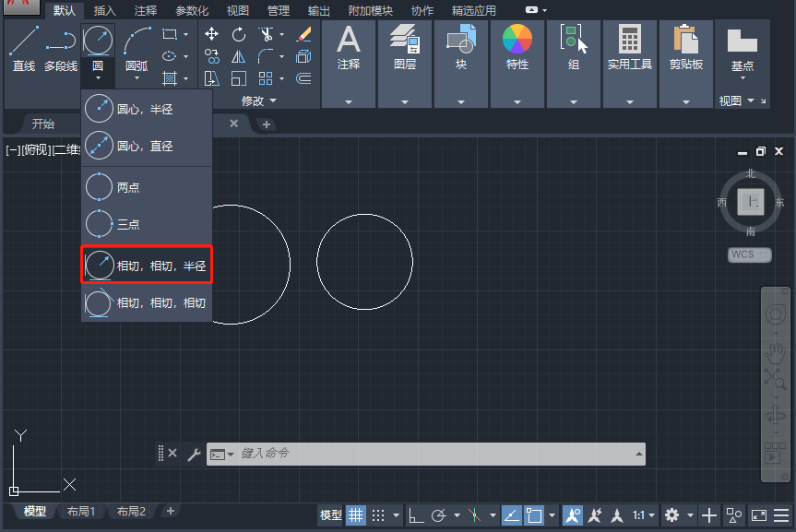This screenshot has width=796, height=532.
Task: Open the 开始 start tab
Action: pyautogui.click(x=43, y=124)
